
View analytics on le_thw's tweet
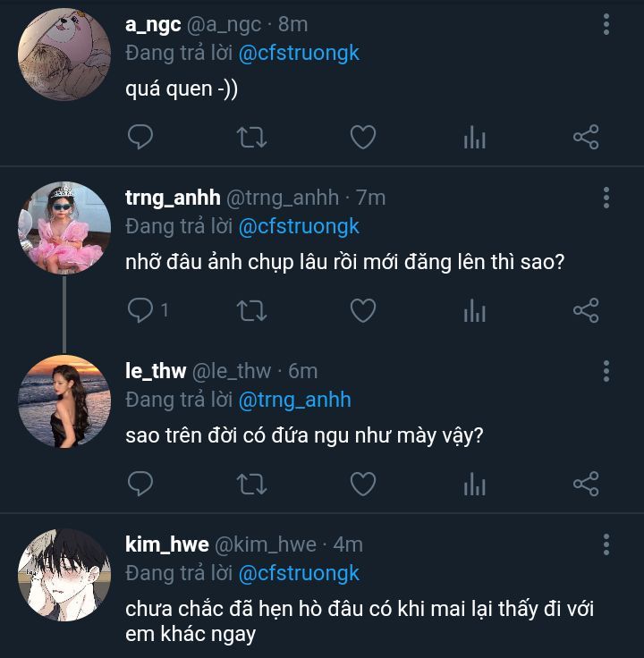tap(474, 484)
